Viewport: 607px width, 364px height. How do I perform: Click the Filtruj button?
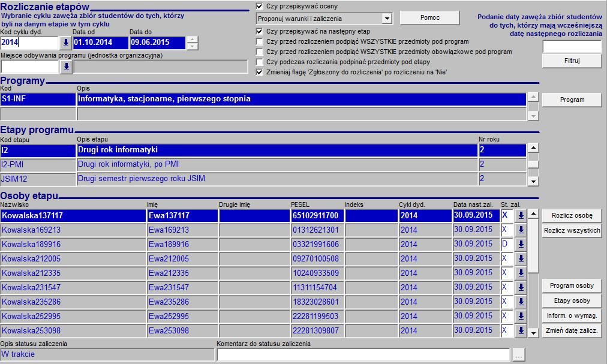[572, 61]
